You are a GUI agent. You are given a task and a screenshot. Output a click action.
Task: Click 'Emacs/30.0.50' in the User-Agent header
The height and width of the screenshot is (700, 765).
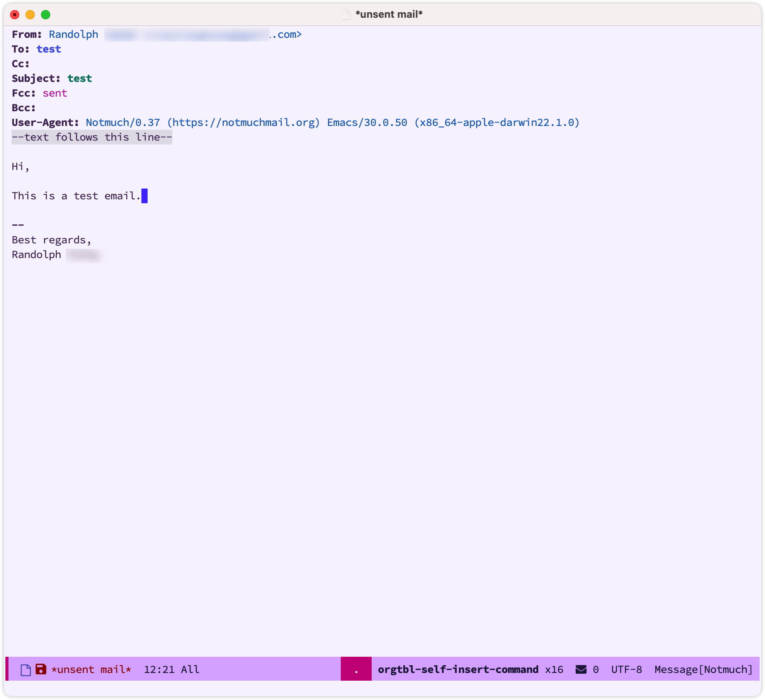click(367, 122)
